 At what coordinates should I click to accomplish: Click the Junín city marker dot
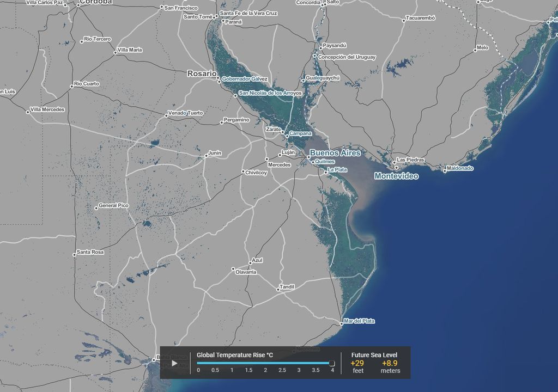[206, 156]
